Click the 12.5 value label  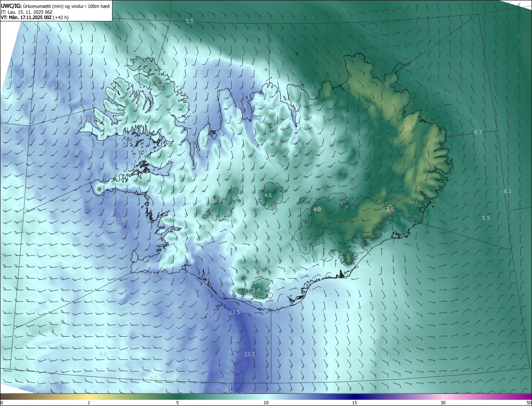(x=119, y=220)
